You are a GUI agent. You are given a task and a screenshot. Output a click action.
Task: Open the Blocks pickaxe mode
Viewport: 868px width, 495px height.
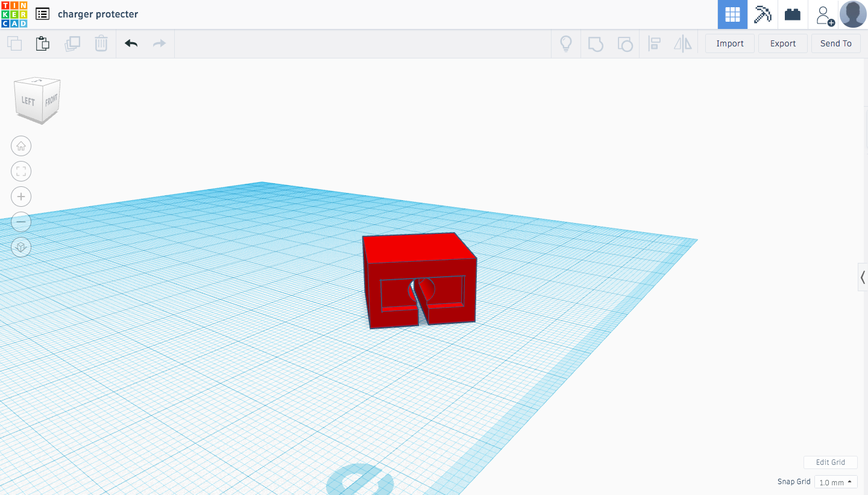763,14
